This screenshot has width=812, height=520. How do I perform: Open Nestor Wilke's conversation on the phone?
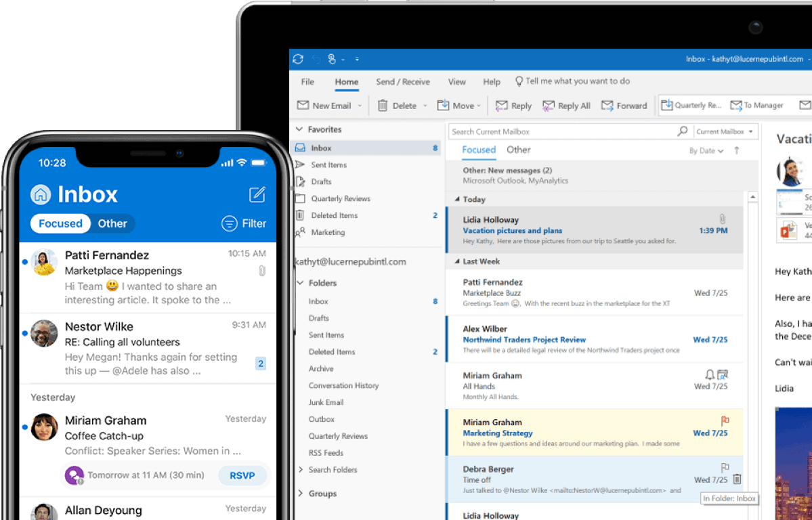[x=148, y=348]
